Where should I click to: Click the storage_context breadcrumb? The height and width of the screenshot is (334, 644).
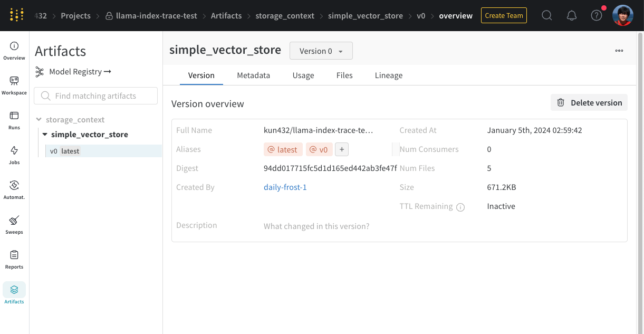[x=285, y=16]
